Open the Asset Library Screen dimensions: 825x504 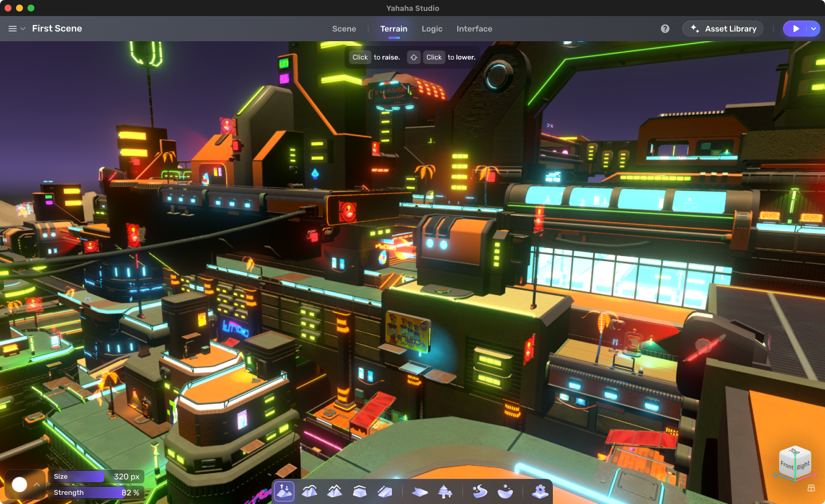coord(722,28)
